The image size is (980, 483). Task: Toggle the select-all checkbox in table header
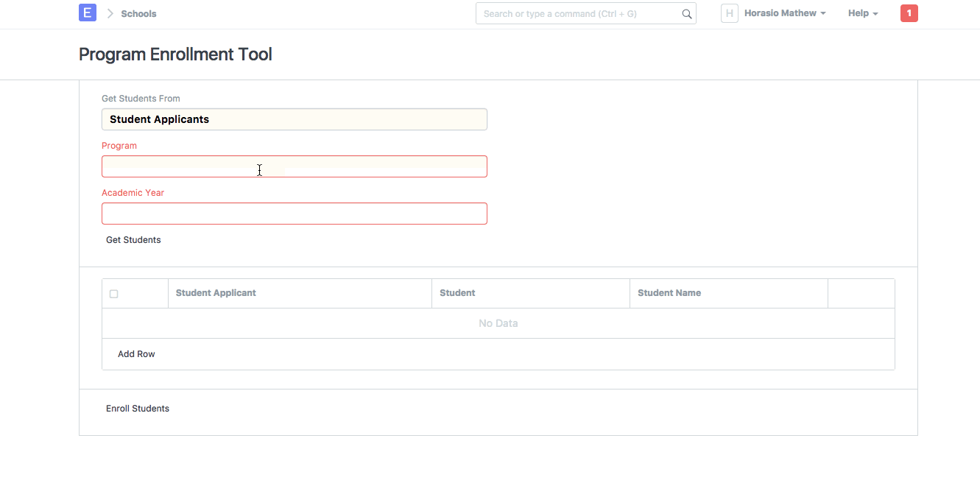pyautogui.click(x=113, y=294)
